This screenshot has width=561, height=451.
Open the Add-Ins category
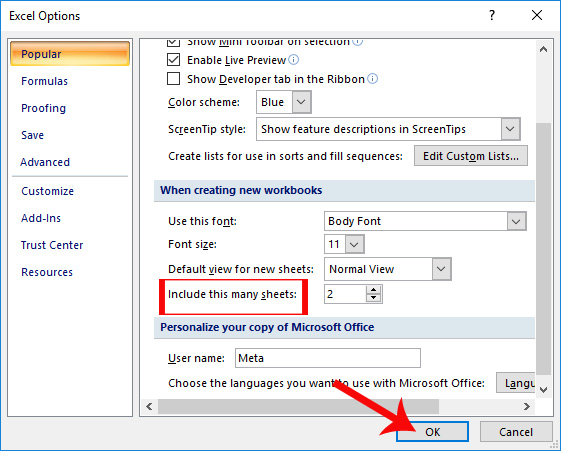tap(41, 218)
